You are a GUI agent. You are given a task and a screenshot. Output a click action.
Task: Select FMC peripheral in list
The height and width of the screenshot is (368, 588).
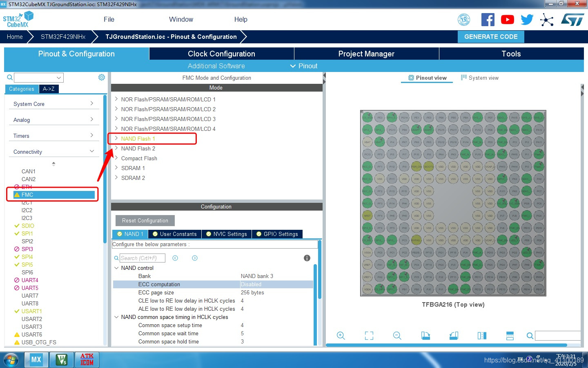click(54, 195)
